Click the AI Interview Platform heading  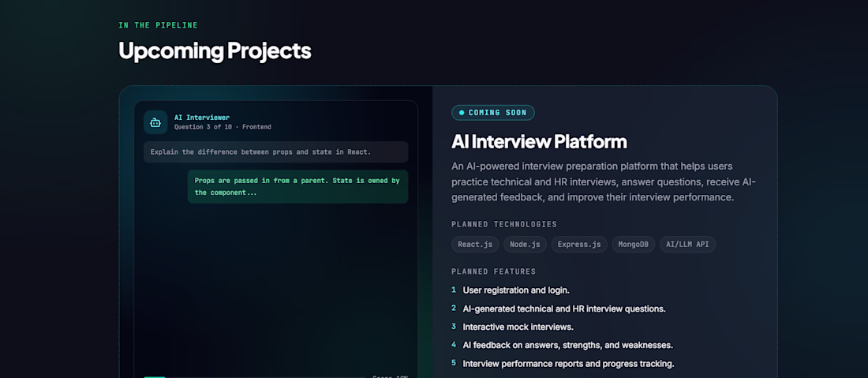pyautogui.click(x=539, y=142)
